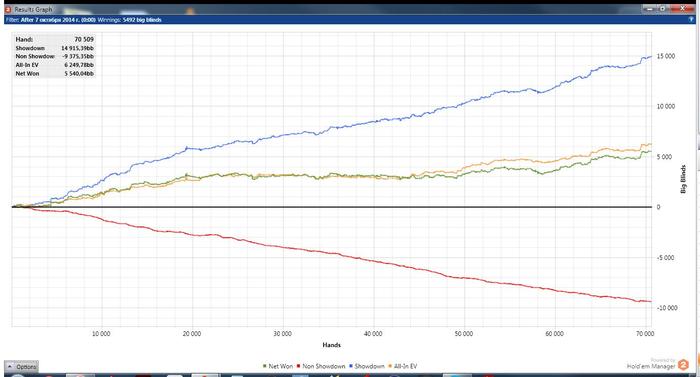This screenshot has width=700, height=377.
Task: Click the green Net Won legend swatch
Action: pyautogui.click(x=265, y=366)
